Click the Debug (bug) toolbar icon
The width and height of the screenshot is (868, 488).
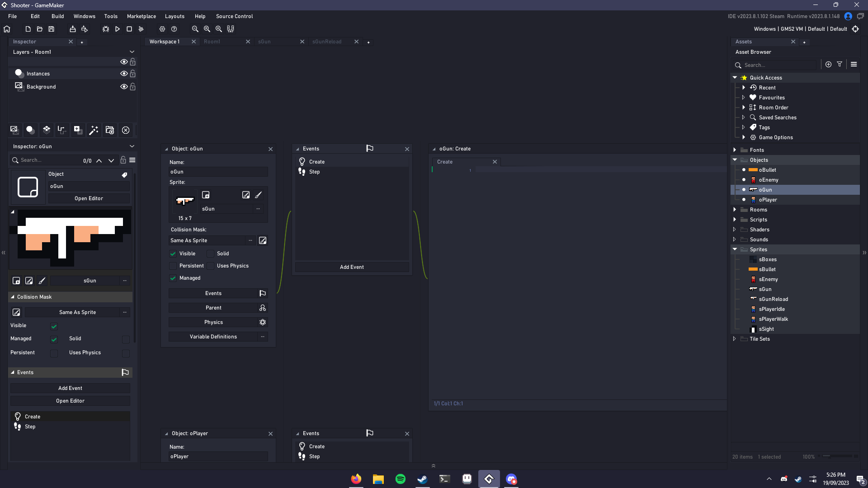tap(106, 29)
